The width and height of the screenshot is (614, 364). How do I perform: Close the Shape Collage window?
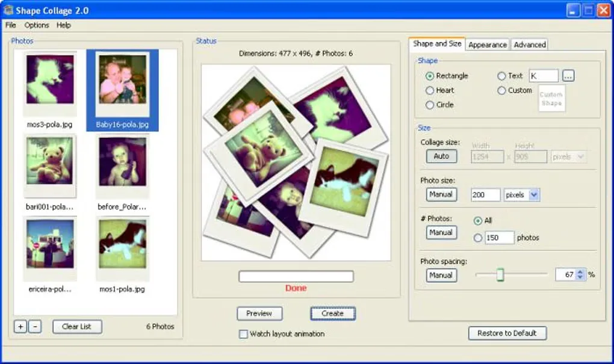tap(603, 11)
